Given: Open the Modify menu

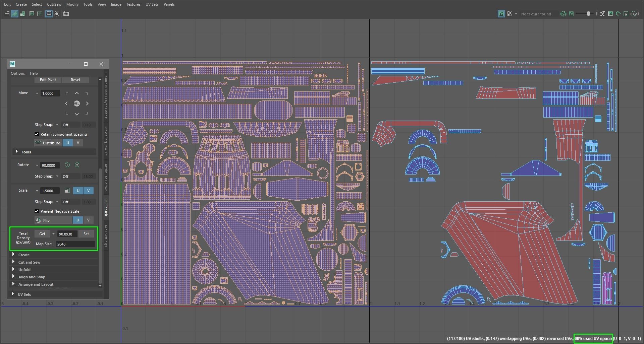Looking at the screenshot, I should click(72, 4).
